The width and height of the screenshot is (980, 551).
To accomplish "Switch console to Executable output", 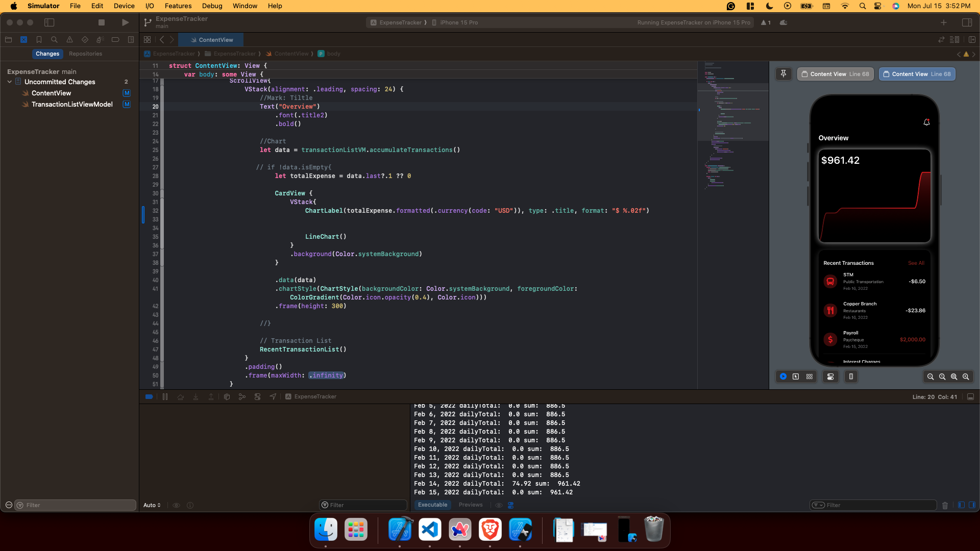I will click(x=432, y=505).
